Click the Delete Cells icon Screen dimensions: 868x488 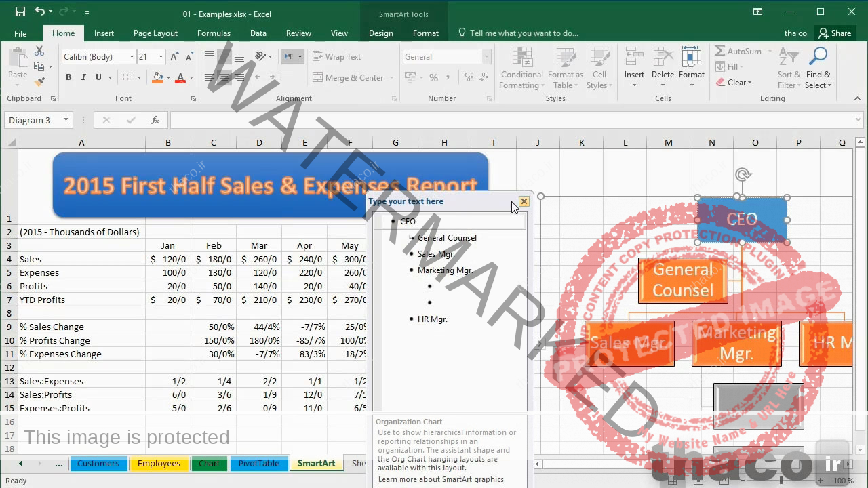663,57
